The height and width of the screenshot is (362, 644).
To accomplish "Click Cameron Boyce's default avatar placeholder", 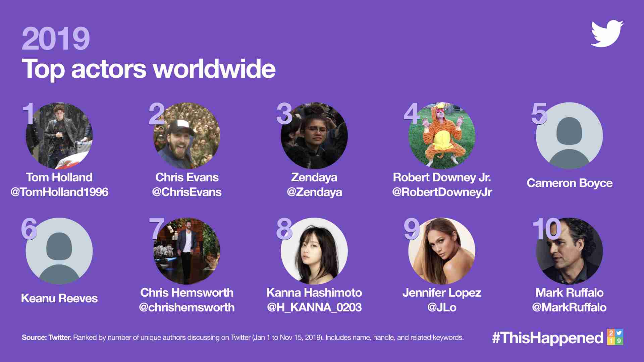I will tap(569, 136).
